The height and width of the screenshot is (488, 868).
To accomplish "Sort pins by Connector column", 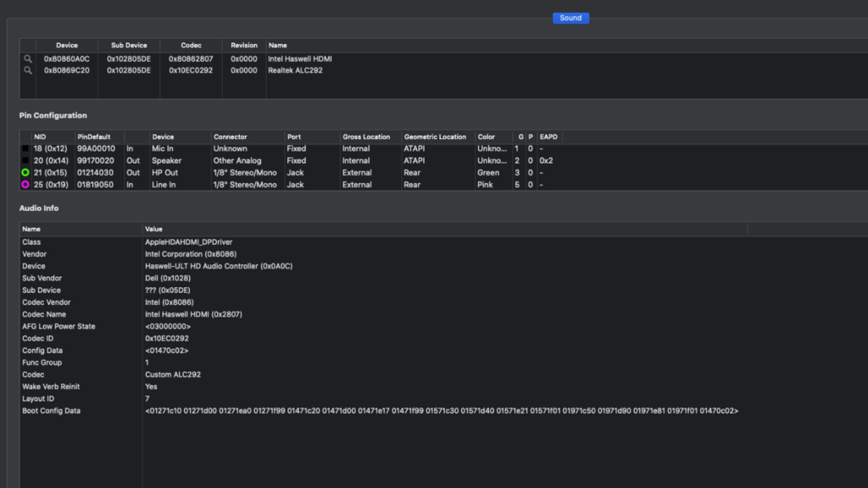I will [231, 137].
